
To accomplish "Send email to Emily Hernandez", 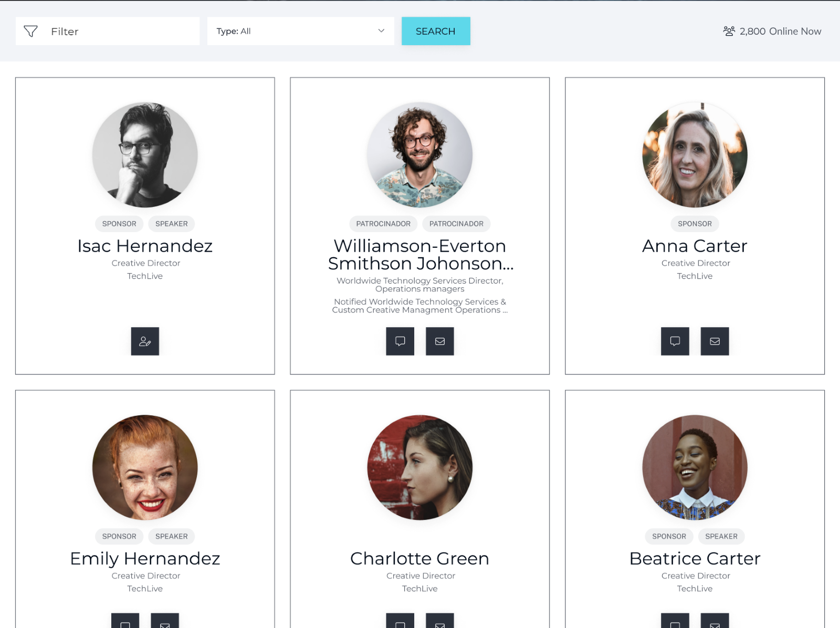I will (x=165, y=621).
